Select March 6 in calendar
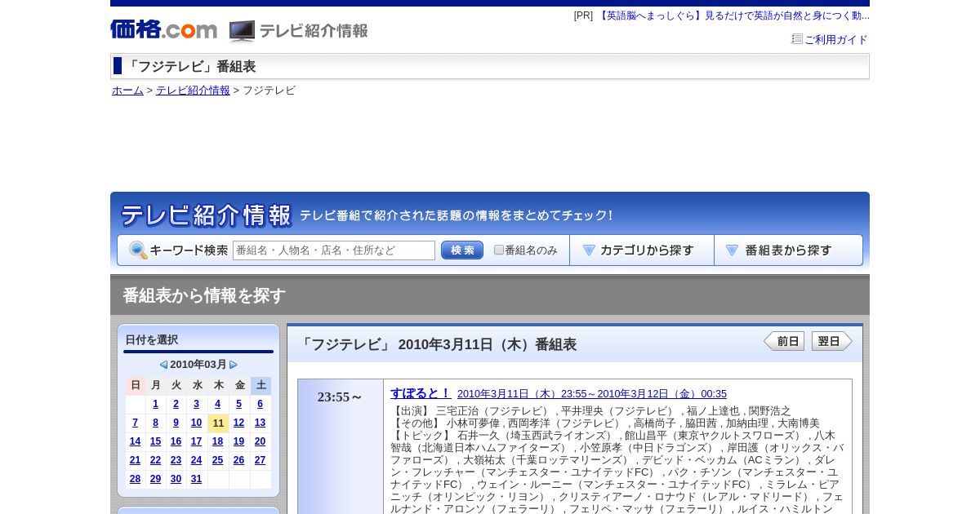 click(260, 404)
